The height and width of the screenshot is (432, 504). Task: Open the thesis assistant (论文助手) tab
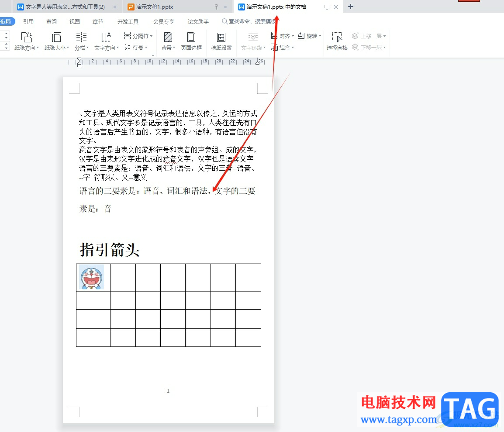[x=198, y=21]
